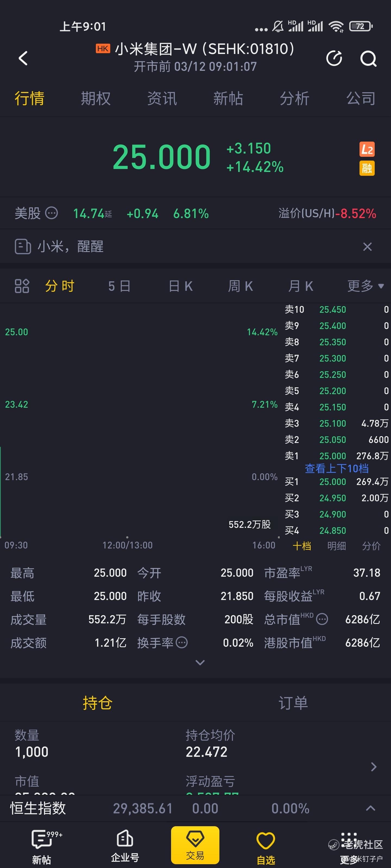Tap the 持仓均价 value 22.472
Image resolution: width=391 pixels, height=868 pixels.
coord(207,752)
